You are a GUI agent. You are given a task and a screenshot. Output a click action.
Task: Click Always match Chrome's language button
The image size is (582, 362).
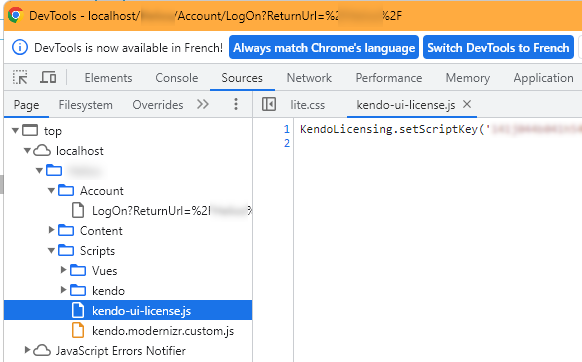point(324,48)
